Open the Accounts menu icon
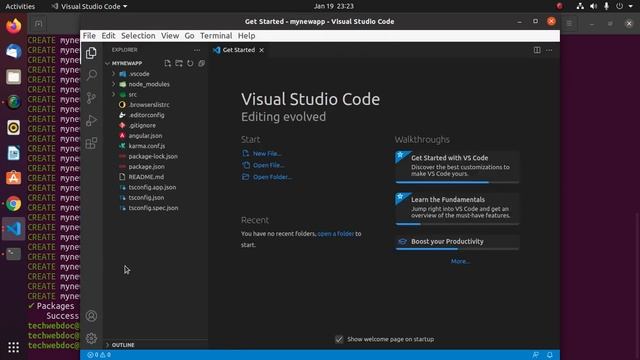 click(x=91, y=316)
